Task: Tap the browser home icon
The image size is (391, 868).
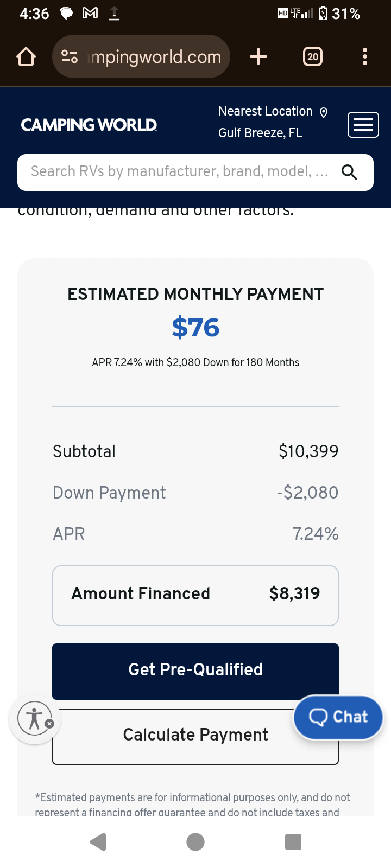Action: tap(26, 56)
